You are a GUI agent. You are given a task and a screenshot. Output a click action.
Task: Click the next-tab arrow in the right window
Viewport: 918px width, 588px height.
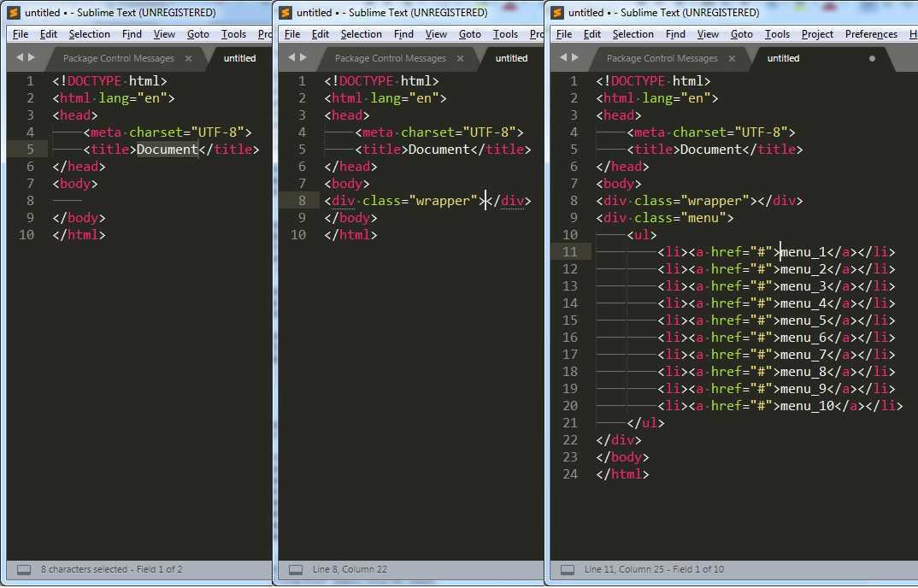pyautogui.click(x=575, y=58)
